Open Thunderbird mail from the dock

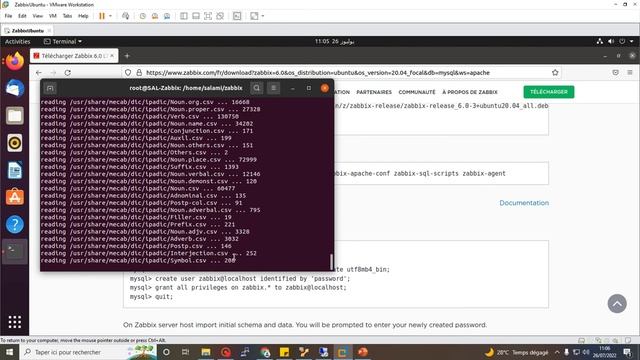15,89
